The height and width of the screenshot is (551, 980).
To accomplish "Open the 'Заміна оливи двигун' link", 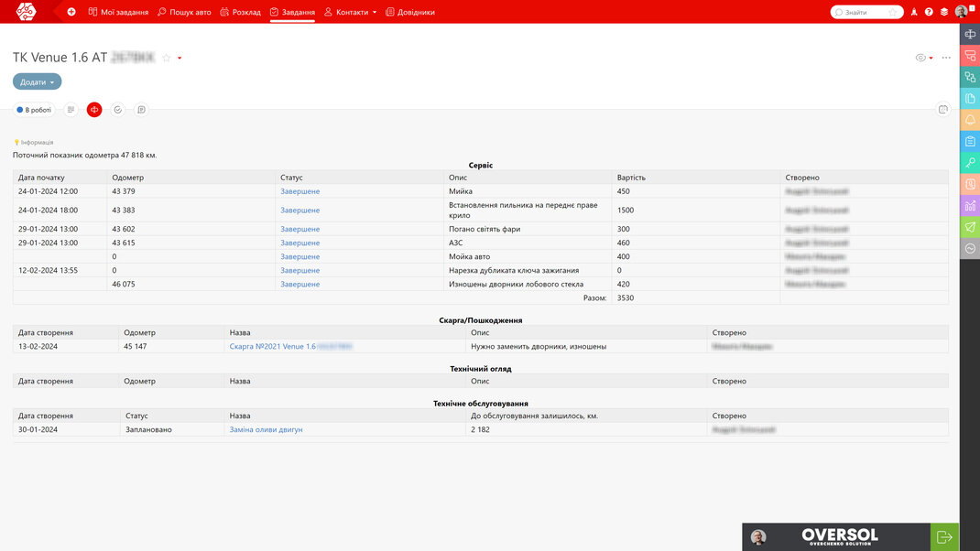I will (x=266, y=429).
